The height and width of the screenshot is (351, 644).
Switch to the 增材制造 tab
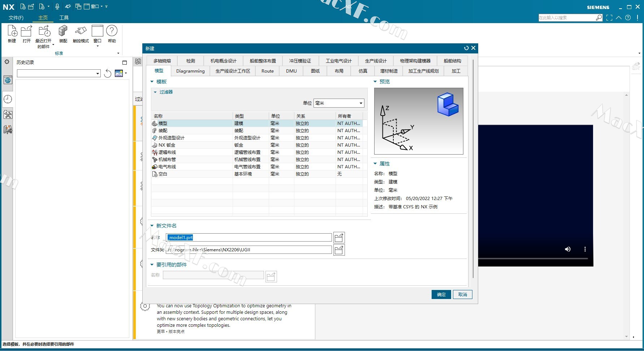389,71
